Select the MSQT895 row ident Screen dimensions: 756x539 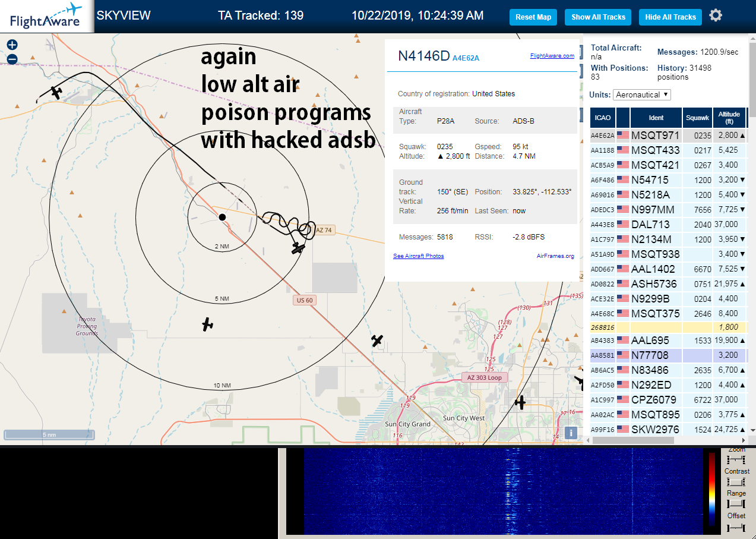click(x=655, y=415)
